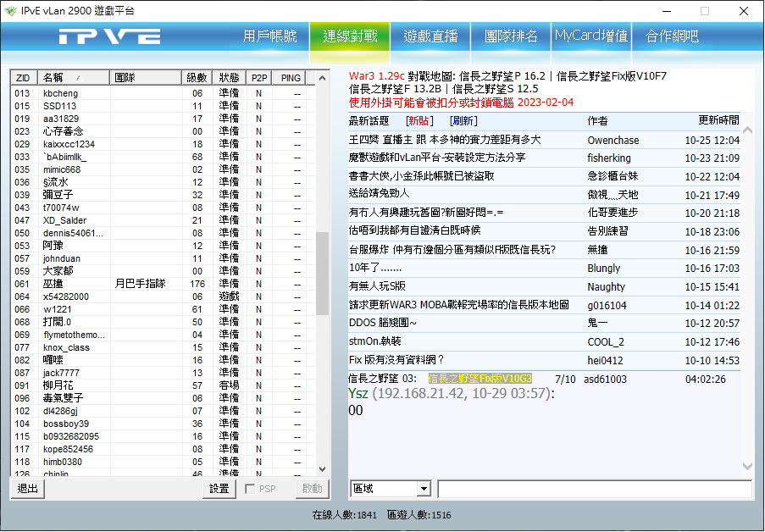765x532 pixels.
Task: Select user bossboy39 in list
Action: click(x=66, y=424)
